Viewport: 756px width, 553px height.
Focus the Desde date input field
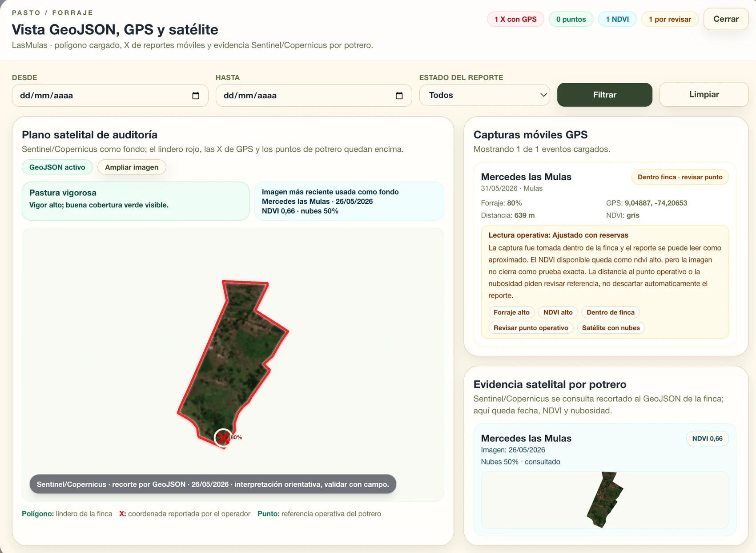[x=110, y=96]
